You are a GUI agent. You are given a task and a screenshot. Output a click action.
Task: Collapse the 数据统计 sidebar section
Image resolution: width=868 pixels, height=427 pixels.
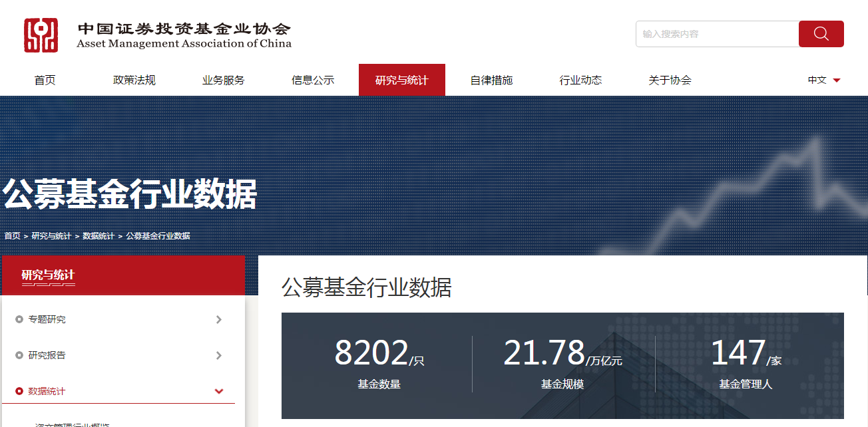point(219,392)
